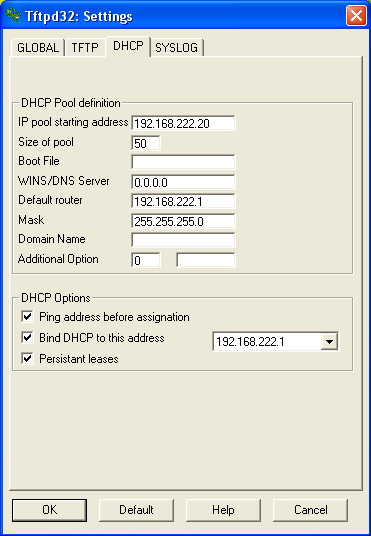Click the Tftpd32 app icon in title bar

coord(13,16)
